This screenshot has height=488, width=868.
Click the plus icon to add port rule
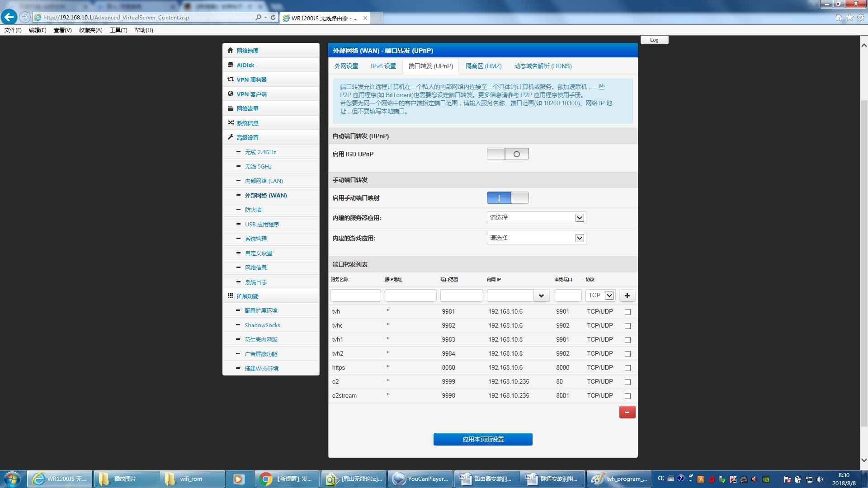point(627,296)
